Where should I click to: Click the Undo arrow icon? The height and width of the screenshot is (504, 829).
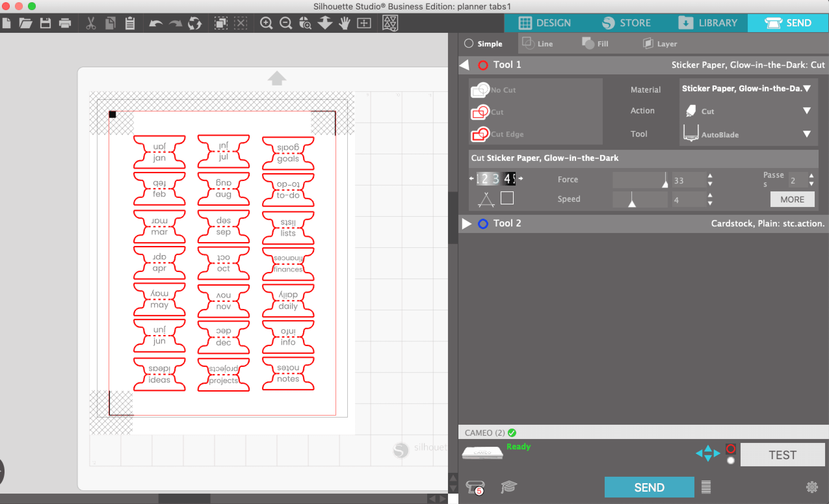point(155,23)
